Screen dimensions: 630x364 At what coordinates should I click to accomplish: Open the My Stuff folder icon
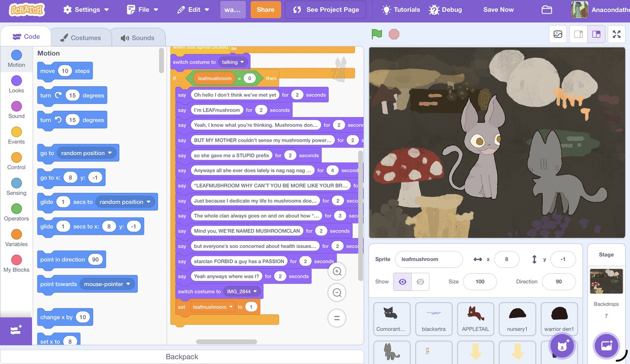pos(546,9)
